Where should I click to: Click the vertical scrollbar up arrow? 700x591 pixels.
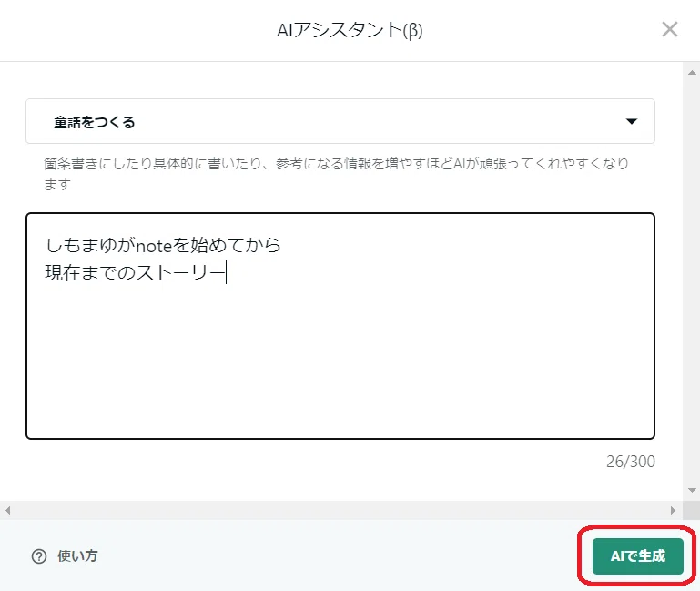[692, 72]
